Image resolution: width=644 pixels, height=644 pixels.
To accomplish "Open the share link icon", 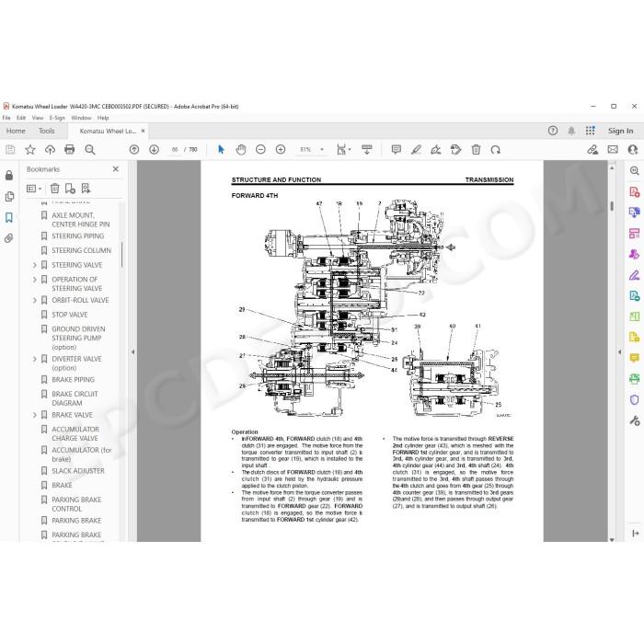I will click(x=592, y=150).
